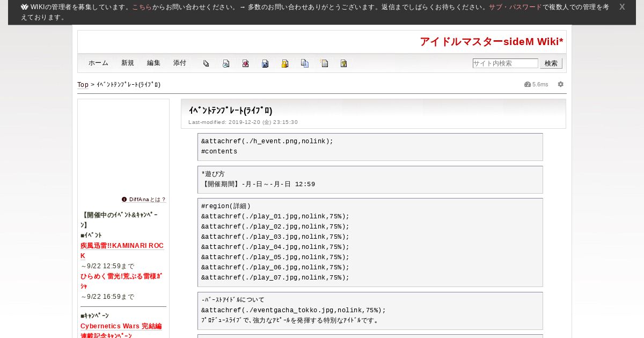Focus the サイト内検索 search field
Screen dimensions: 644x338
click(x=506, y=63)
